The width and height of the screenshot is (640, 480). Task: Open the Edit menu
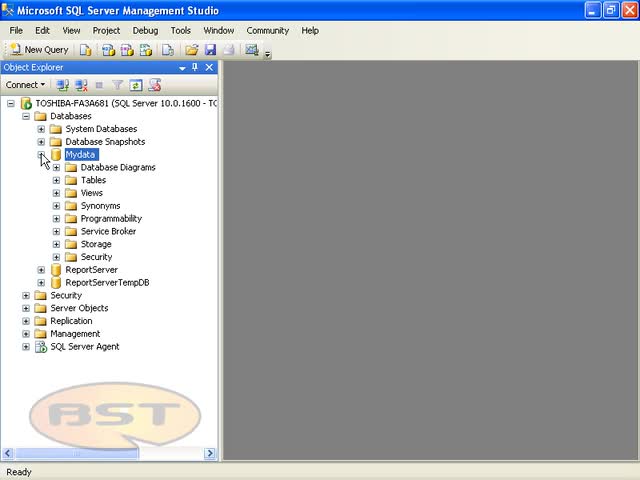pyautogui.click(x=42, y=31)
